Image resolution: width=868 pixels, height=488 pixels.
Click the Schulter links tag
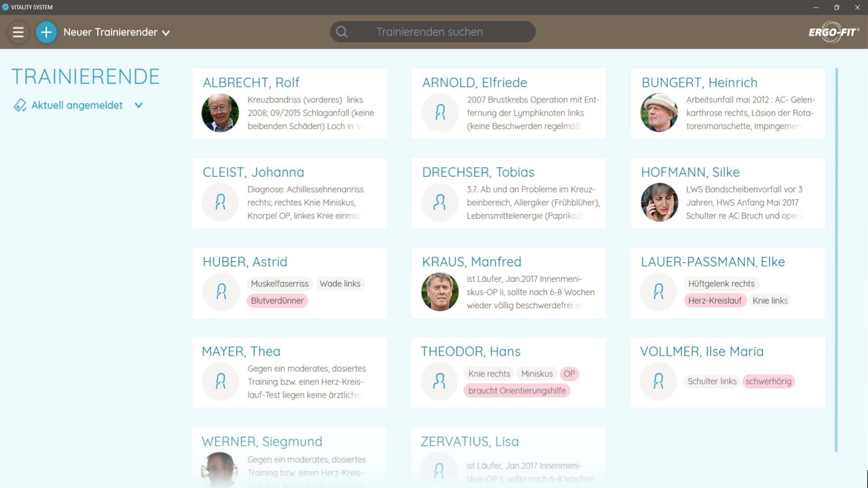(x=712, y=381)
